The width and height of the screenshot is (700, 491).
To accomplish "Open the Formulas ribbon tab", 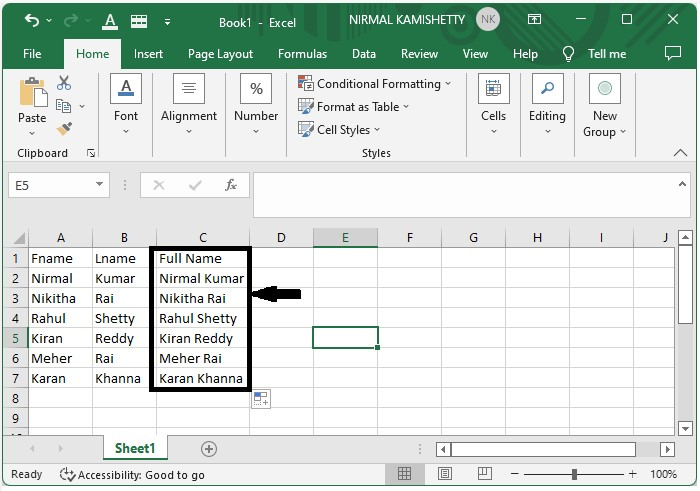I will tap(302, 54).
